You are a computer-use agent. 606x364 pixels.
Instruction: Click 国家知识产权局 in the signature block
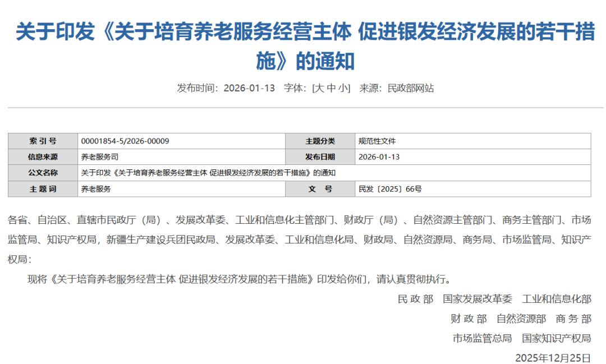point(556,338)
